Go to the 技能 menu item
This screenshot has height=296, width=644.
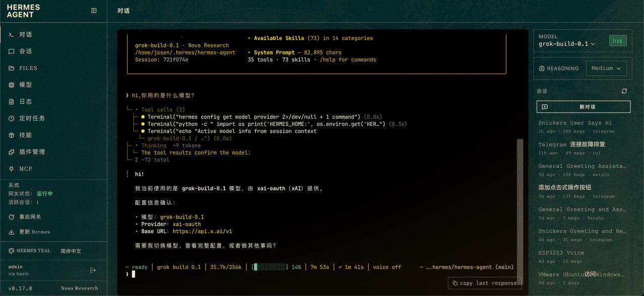pyautogui.click(x=53, y=135)
